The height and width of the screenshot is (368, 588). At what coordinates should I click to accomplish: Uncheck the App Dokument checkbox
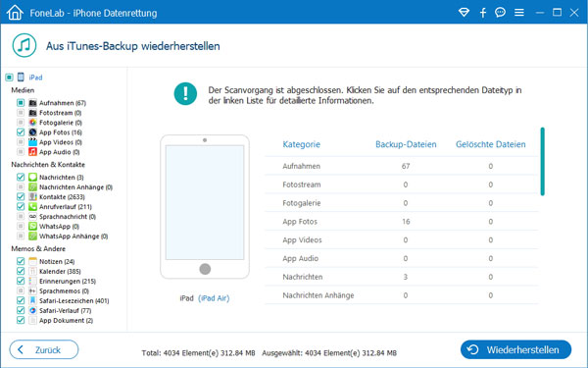(x=21, y=320)
